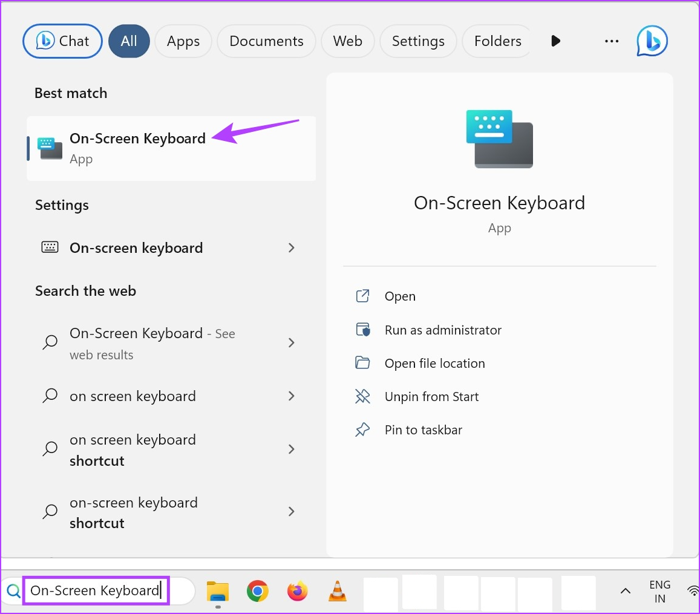700x614 pixels.
Task: Show more filter tabs with play arrow
Action: coord(555,41)
